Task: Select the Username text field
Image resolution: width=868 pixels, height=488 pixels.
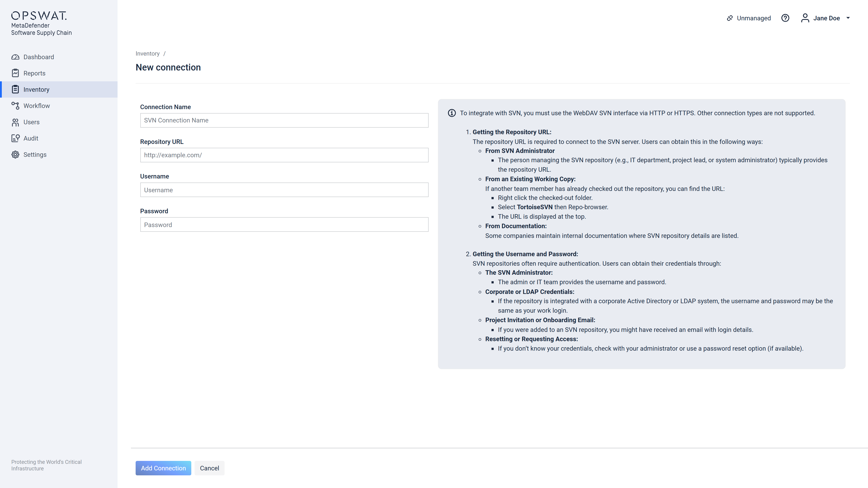Action: tap(284, 190)
